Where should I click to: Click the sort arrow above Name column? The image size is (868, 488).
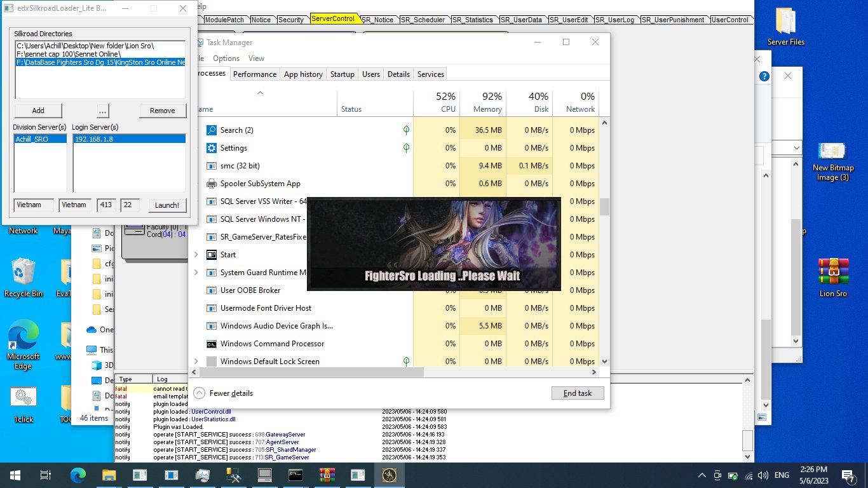pyautogui.click(x=259, y=93)
